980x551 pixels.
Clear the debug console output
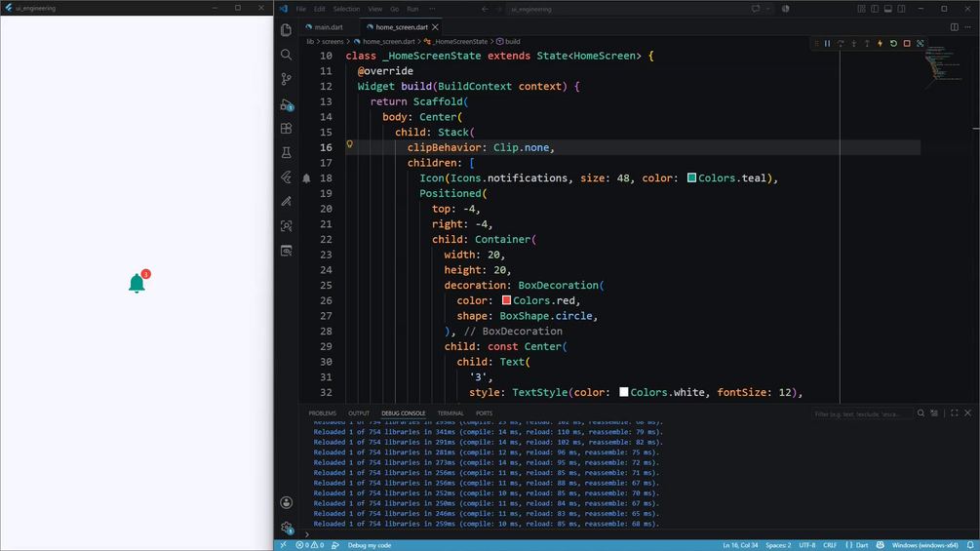(934, 413)
